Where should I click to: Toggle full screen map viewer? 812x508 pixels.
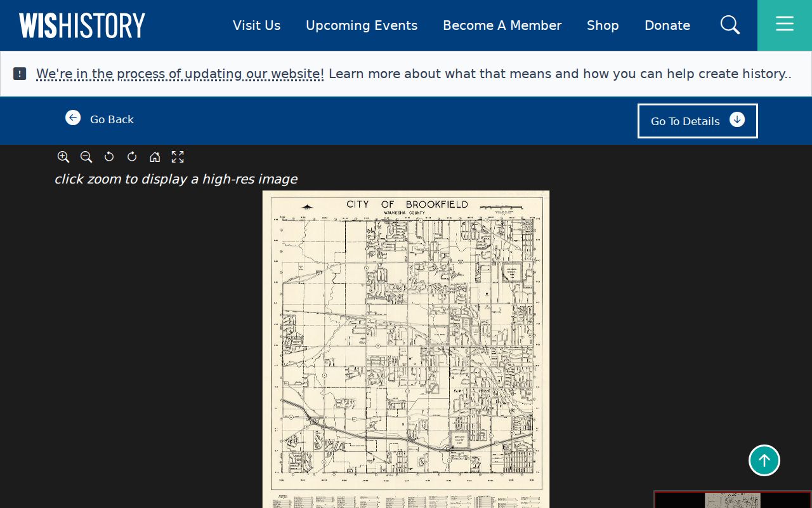point(178,157)
